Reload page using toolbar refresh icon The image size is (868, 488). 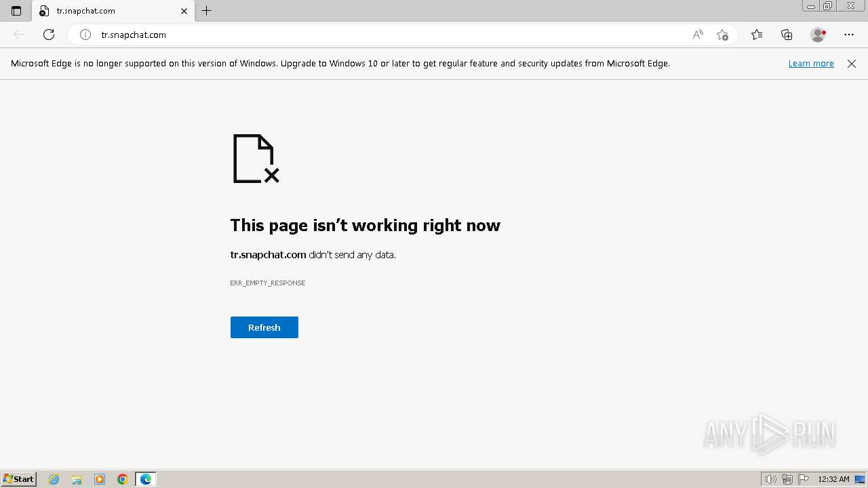tap(49, 35)
